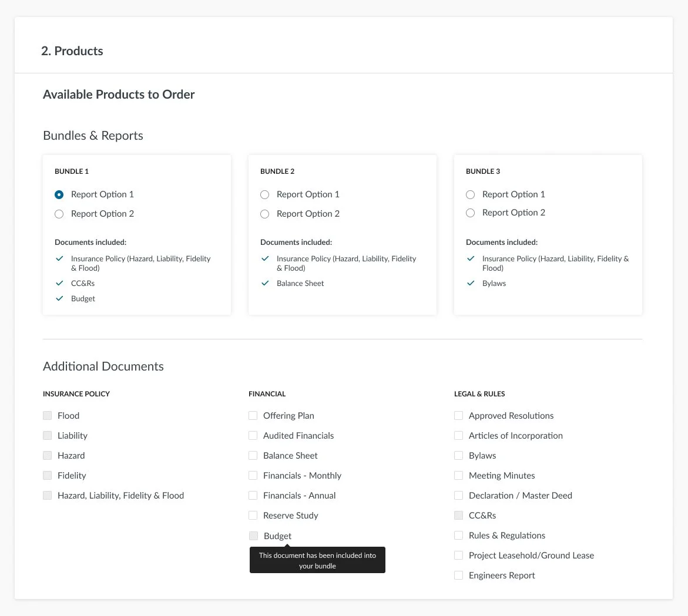Viewport: 688px width, 616px height.
Task: Tick the Rules & Regulations checkbox
Action: click(458, 536)
